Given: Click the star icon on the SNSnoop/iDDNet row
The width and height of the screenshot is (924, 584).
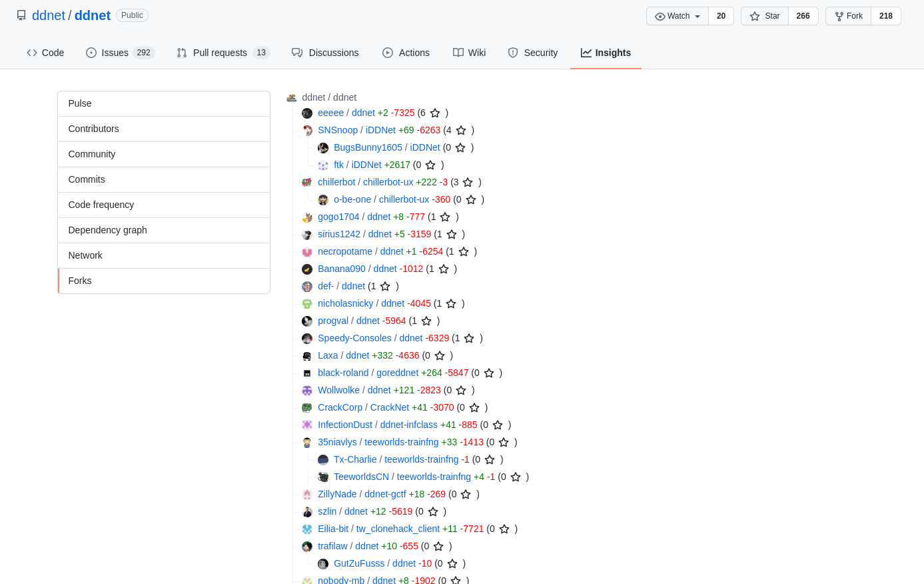Looking at the screenshot, I should click(x=461, y=131).
